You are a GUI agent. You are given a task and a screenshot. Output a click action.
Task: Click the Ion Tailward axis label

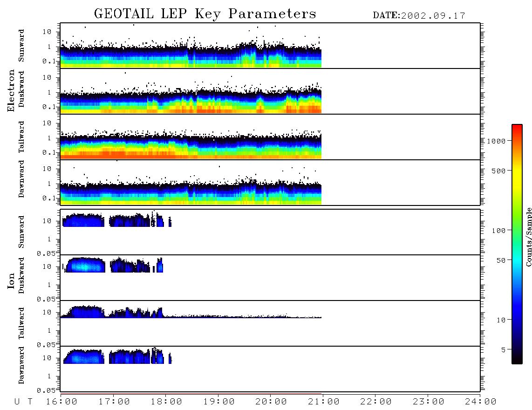coord(21,323)
